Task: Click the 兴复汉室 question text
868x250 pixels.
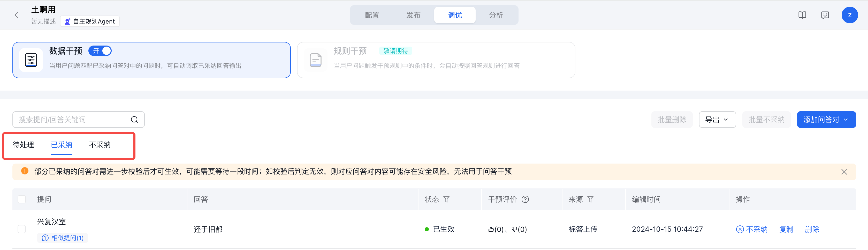Action: pos(51,222)
